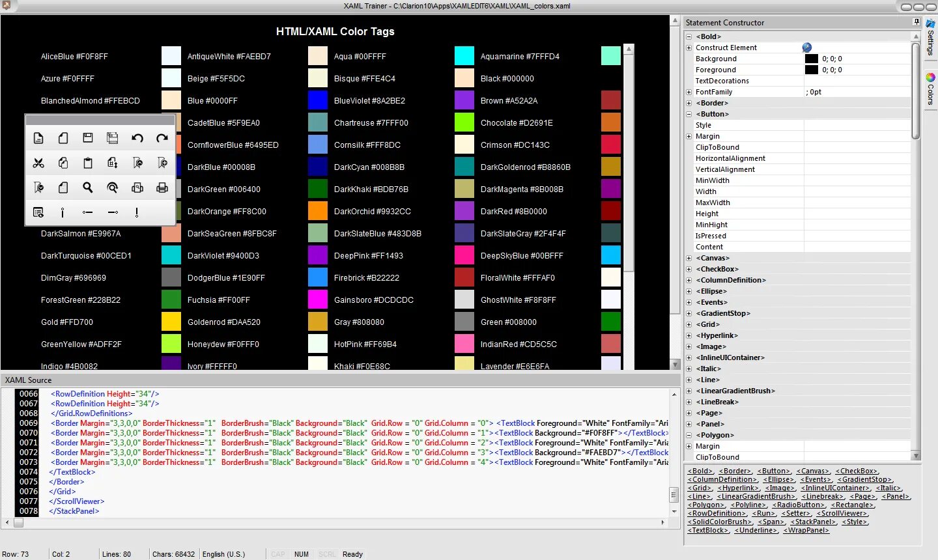
Task: Collapse the <Button> statement section
Action: tap(689, 114)
